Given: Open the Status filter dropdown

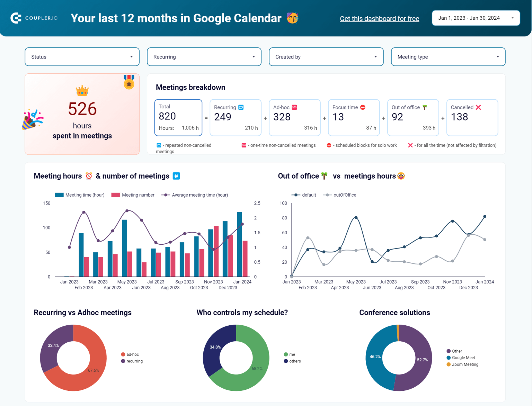Looking at the screenshot, I should pyautogui.click(x=82, y=57).
